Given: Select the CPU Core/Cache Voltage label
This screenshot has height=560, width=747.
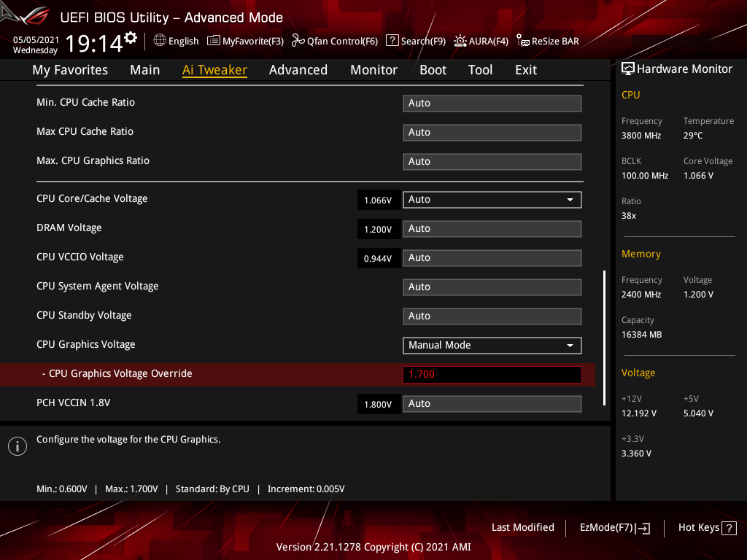Looking at the screenshot, I should pyautogui.click(x=92, y=198).
